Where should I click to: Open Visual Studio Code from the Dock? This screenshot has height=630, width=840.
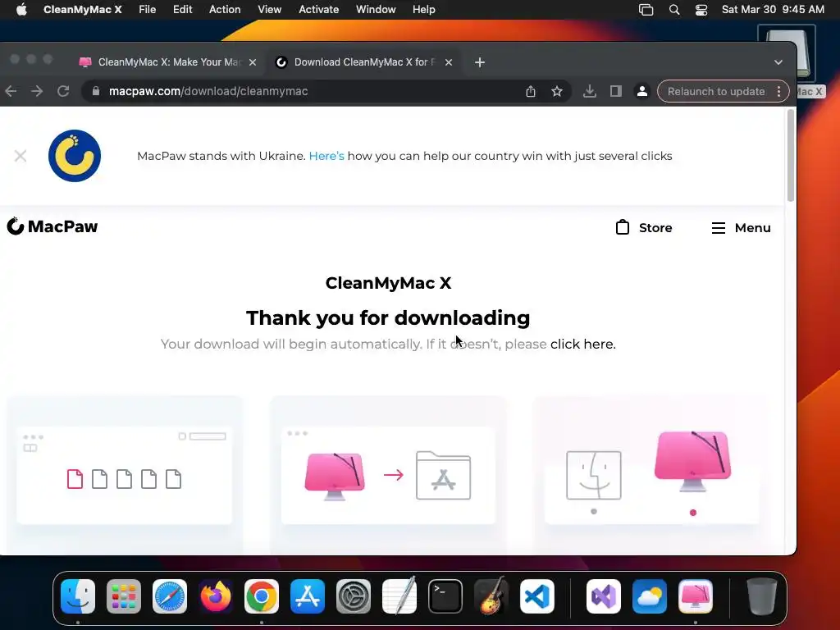(x=537, y=596)
